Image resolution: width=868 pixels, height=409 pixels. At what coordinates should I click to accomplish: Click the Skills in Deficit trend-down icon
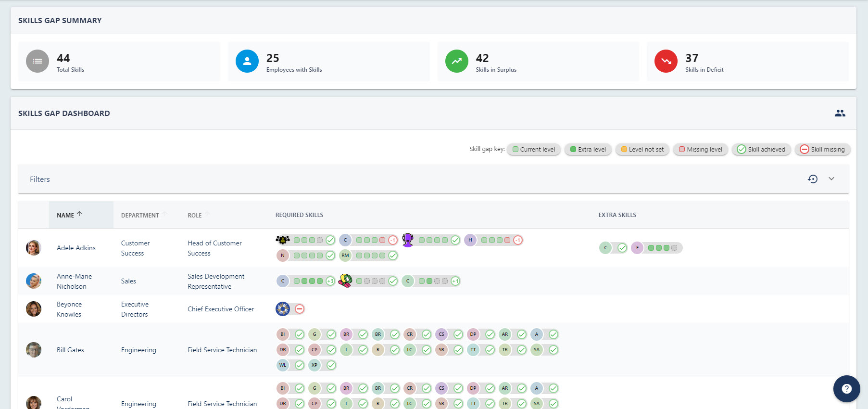click(666, 61)
